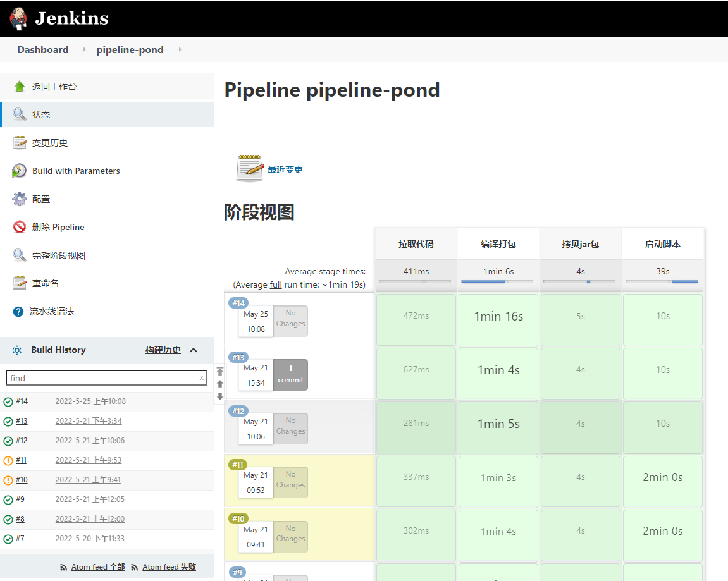Click the notepad icon next to 重命名
The height and width of the screenshot is (581, 728).
(x=19, y=283)
